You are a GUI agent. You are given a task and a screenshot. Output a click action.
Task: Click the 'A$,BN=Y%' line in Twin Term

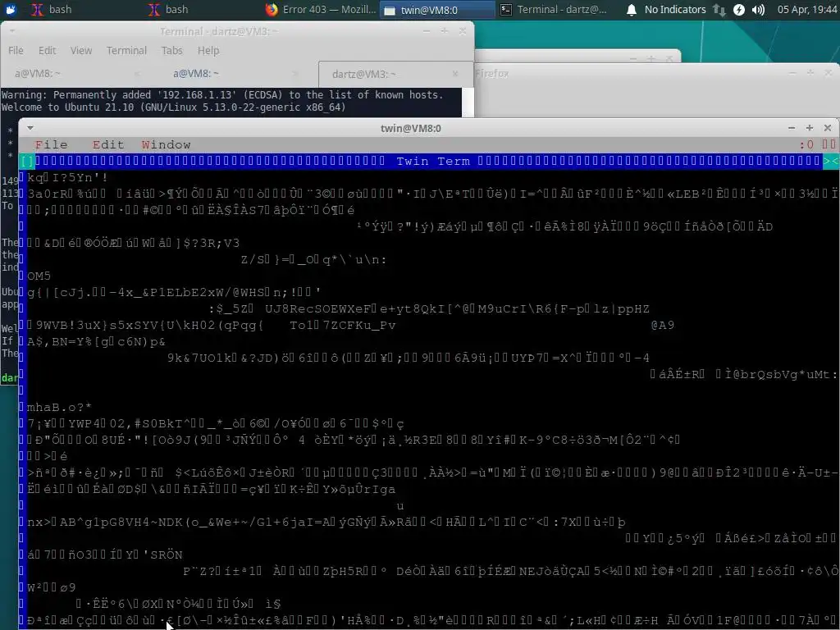97,342
